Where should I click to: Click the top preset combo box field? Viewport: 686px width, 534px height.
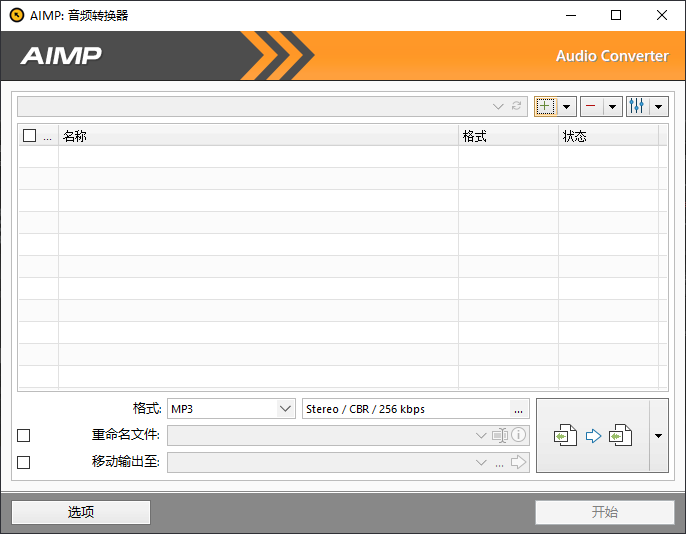point(272,106)
